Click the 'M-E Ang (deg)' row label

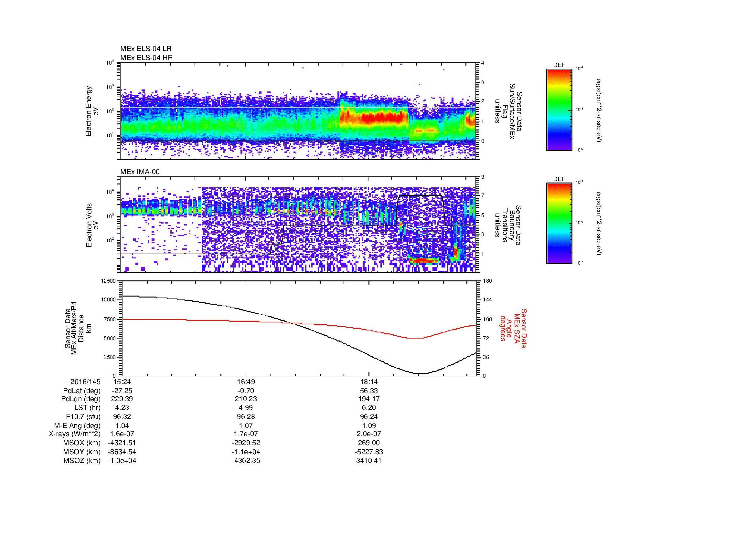77,425
